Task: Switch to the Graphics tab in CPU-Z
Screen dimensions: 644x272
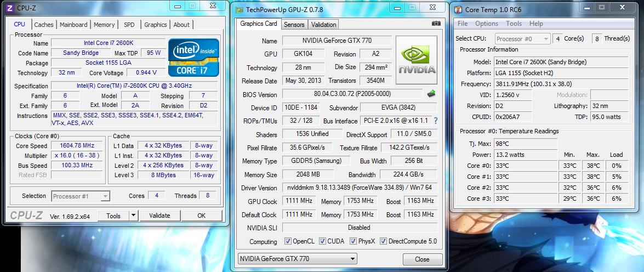Action: pyautogui.click(x=155, y=25)
